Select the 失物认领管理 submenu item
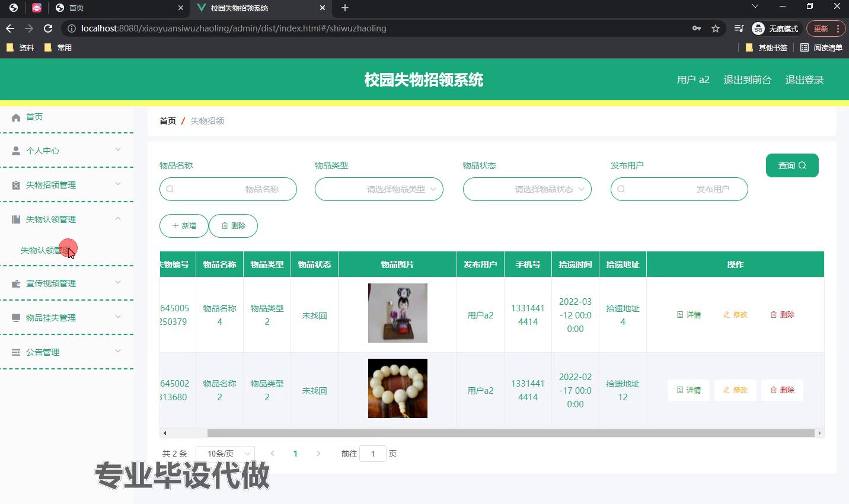The width and height of the screenshot is (849, 504). tap(45, 250)
